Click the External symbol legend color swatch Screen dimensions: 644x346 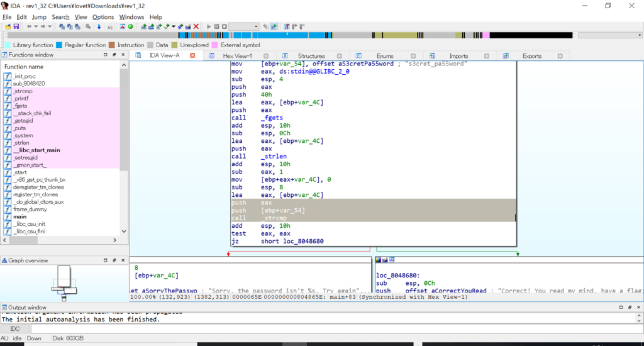click(215, 45)
